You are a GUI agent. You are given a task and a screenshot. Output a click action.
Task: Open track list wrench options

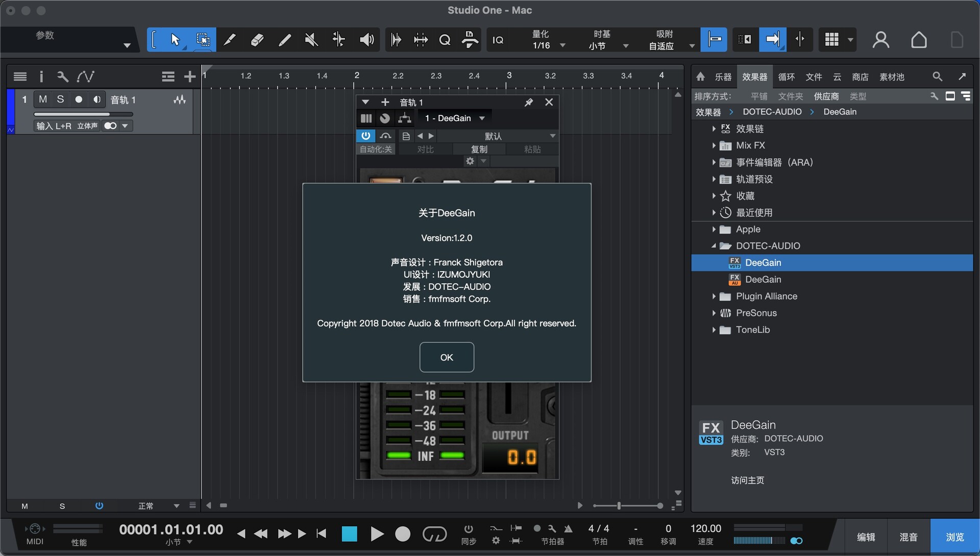coord(63,77)
